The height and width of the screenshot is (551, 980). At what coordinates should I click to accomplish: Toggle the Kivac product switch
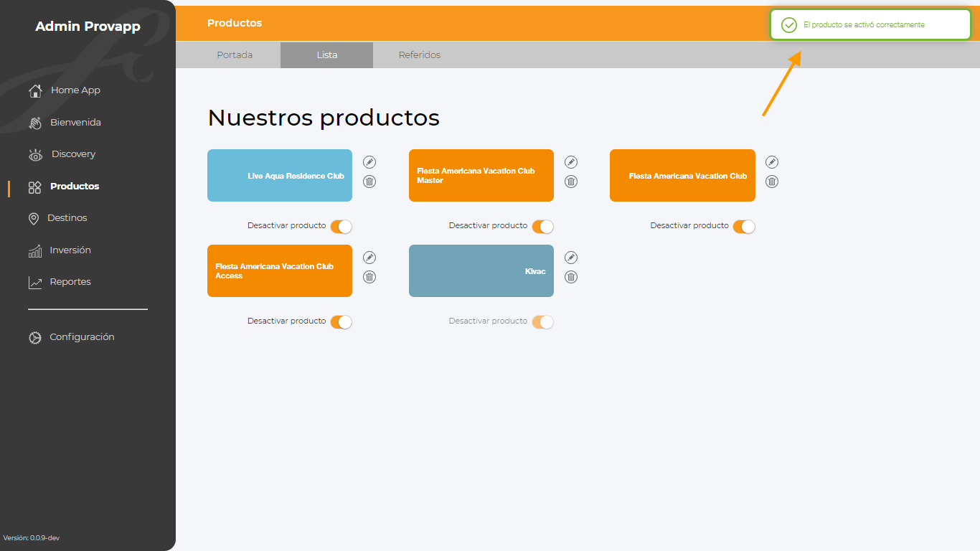tap(543, 322)
